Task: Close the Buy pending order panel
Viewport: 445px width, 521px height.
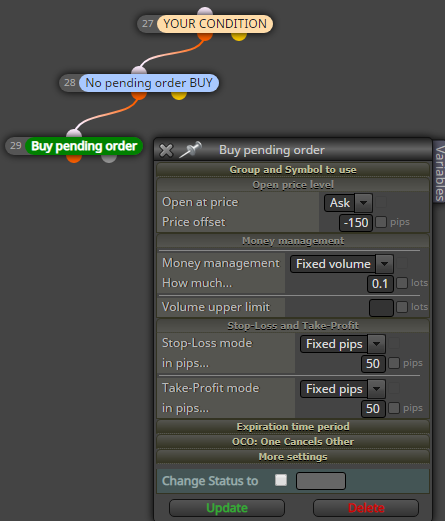Action: [166, 150]
